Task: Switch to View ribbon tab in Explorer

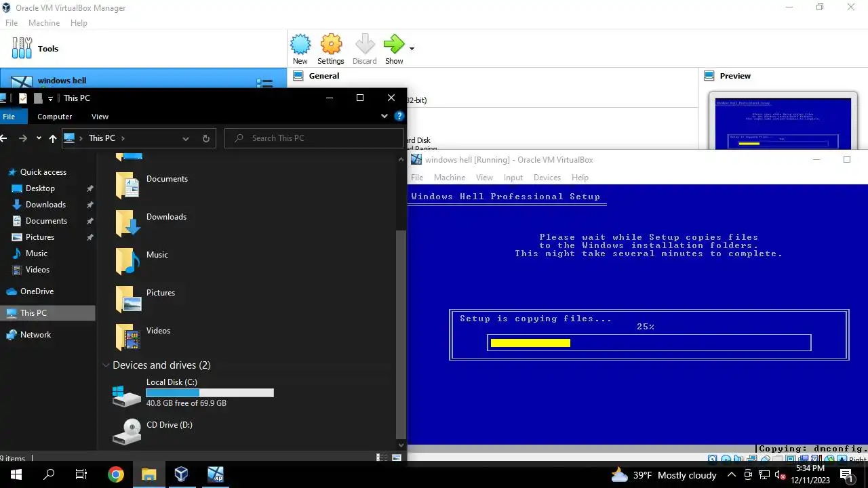Action: click(100, 117)
